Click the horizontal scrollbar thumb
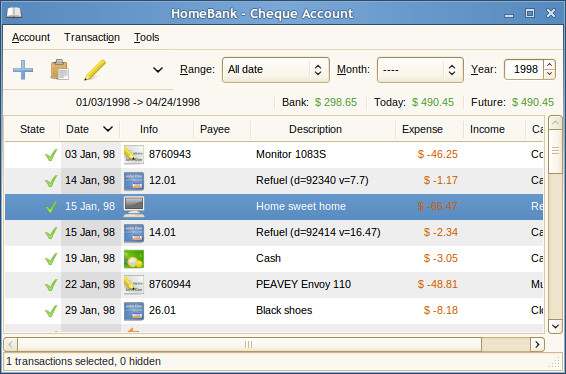 [249, 344]
